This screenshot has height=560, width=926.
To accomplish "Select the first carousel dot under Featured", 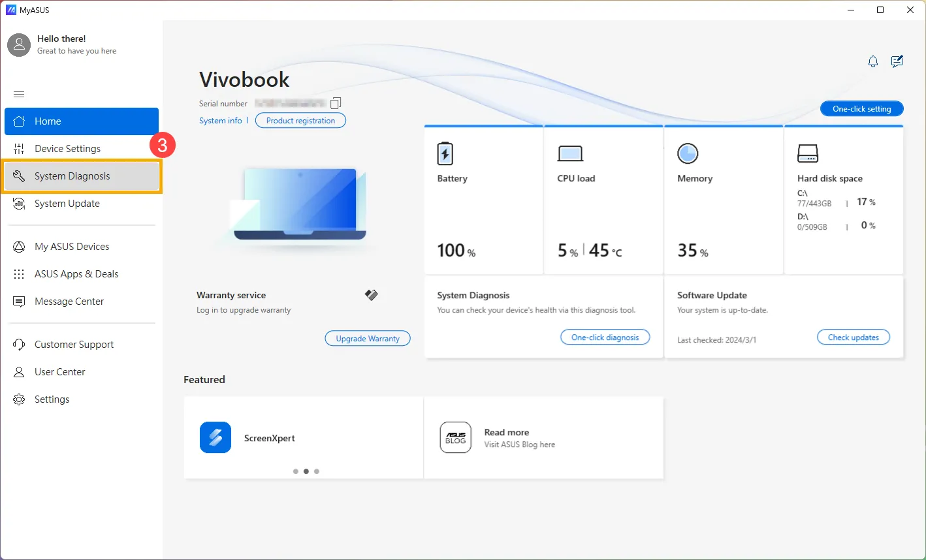I will [x=296, y=471].
